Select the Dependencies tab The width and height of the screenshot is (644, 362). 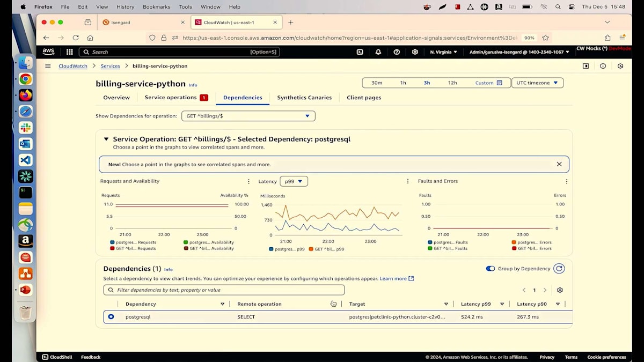pyautogui.click(x=243, y=98)
